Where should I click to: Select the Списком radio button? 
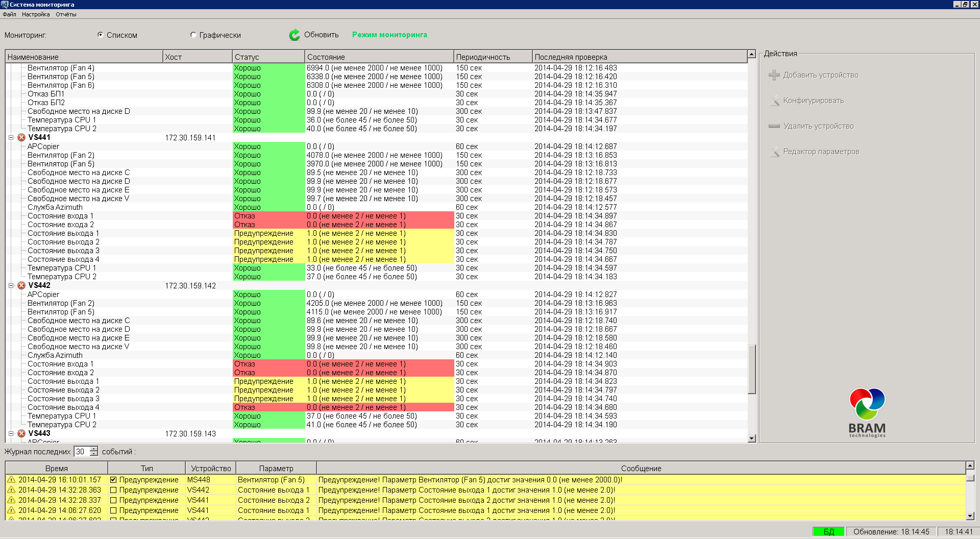pyautogui.click(x=100, y=35)
